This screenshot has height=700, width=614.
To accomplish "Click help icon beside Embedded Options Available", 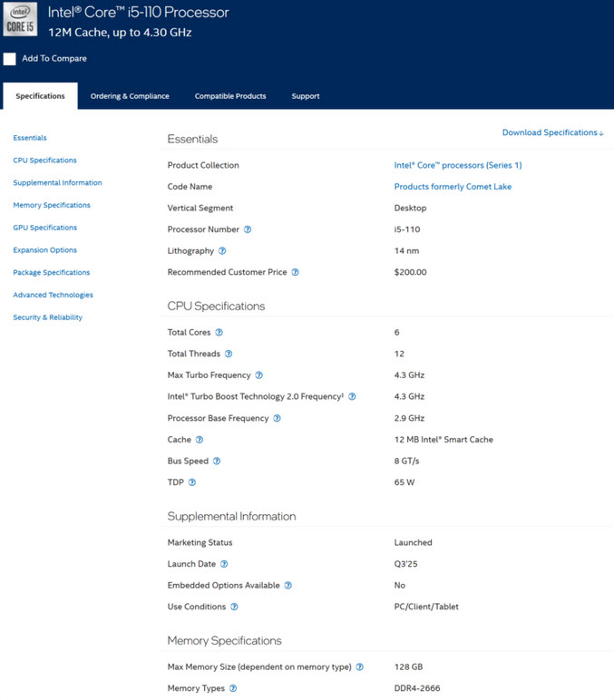I will click(288, 586).
